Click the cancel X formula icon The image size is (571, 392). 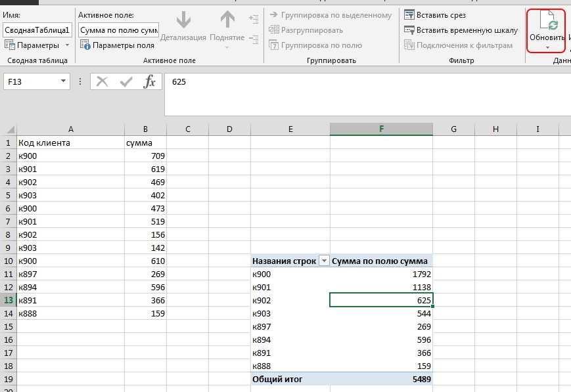click(103, 81)
